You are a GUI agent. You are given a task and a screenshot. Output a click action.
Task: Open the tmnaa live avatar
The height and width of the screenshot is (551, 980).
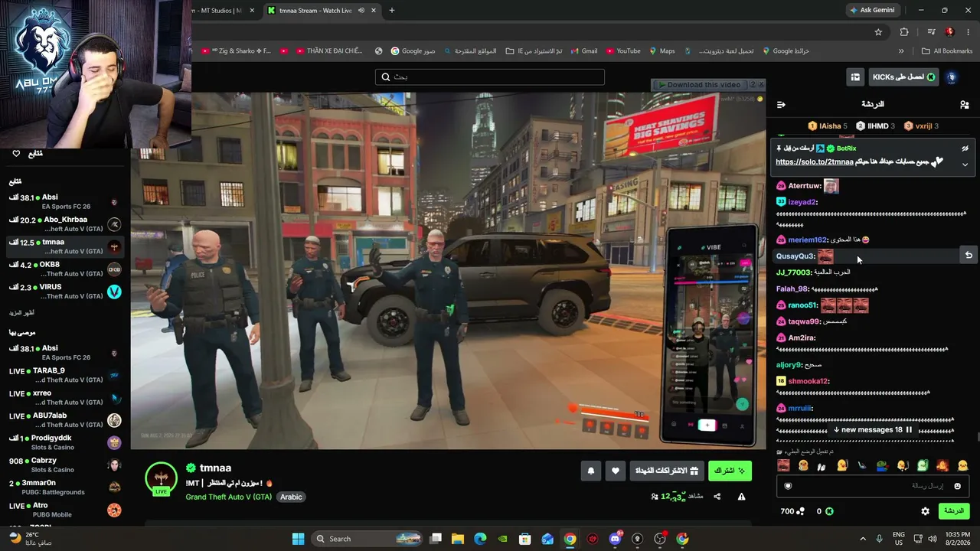click(161, 478)
